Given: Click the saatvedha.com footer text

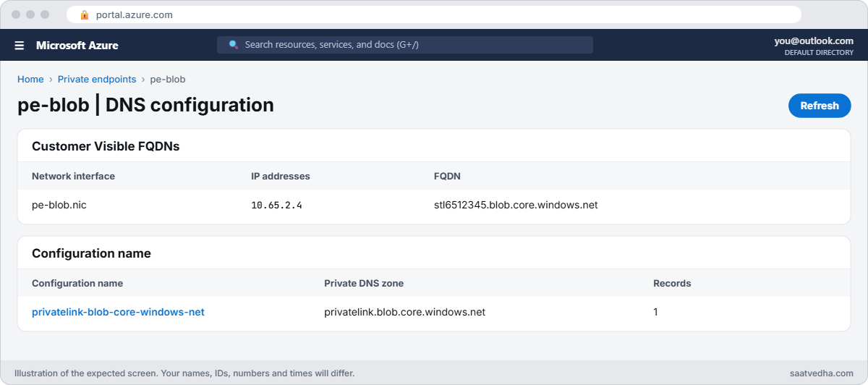Looking at the screenshot, I should [x=822, y=373].
